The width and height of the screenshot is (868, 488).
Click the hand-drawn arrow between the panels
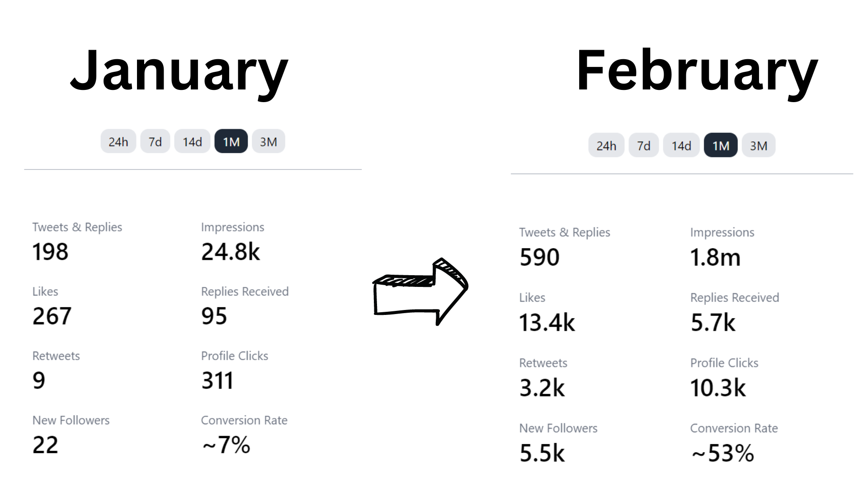[x=420, y=291]
